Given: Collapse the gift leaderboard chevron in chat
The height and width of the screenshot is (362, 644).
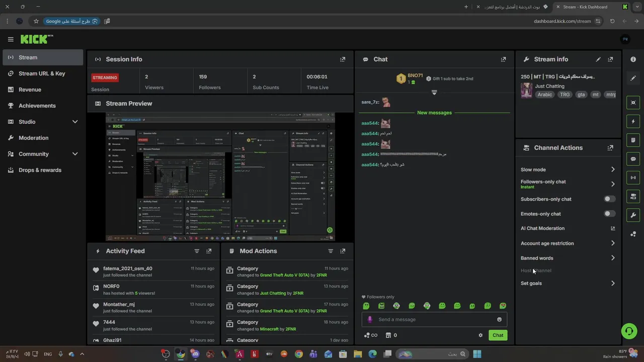Looking at the screenshot, I should pos(434,93).
